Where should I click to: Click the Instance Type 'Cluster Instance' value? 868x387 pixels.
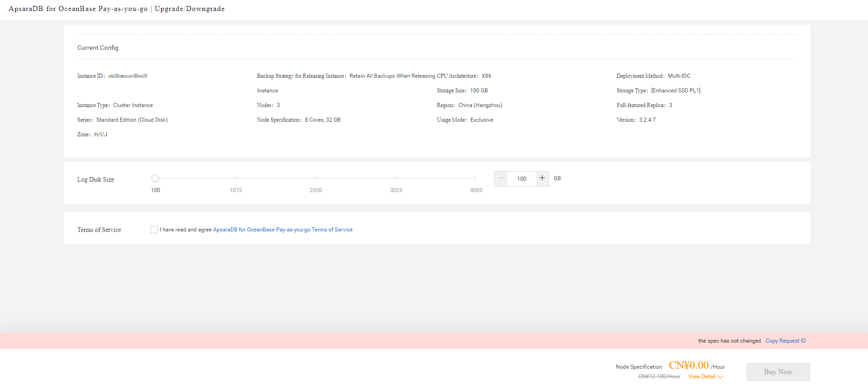point(133,105)
